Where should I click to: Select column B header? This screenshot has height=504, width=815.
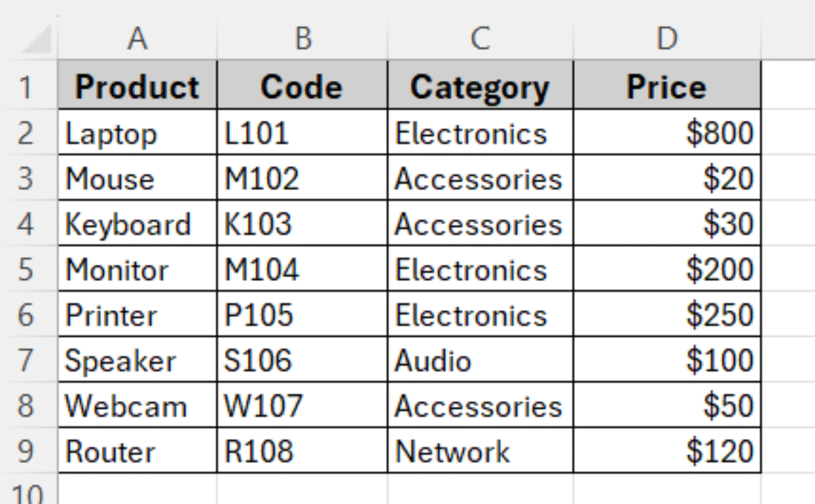[302, 39]
